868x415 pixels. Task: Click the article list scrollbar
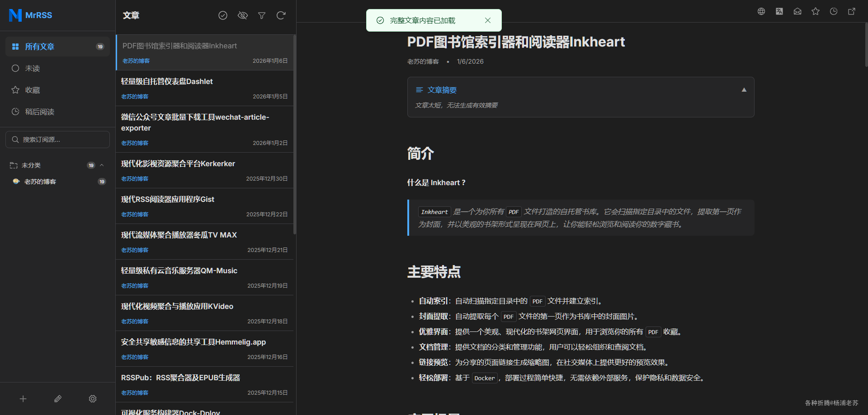pos(295,135)
